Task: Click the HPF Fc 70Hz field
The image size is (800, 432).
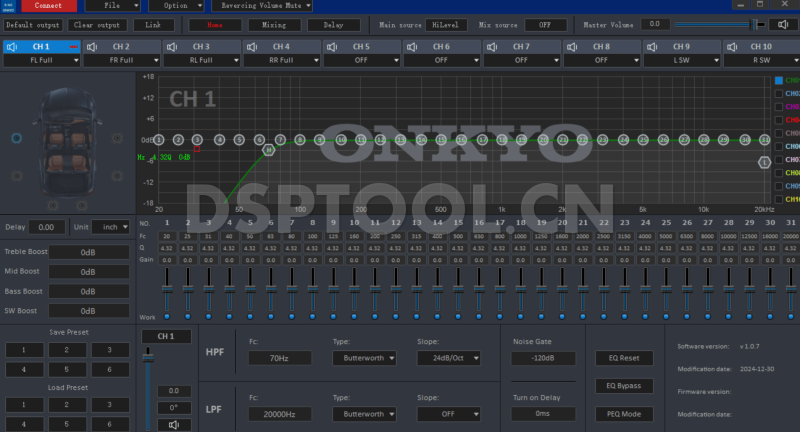Action: tap(279, 357)
